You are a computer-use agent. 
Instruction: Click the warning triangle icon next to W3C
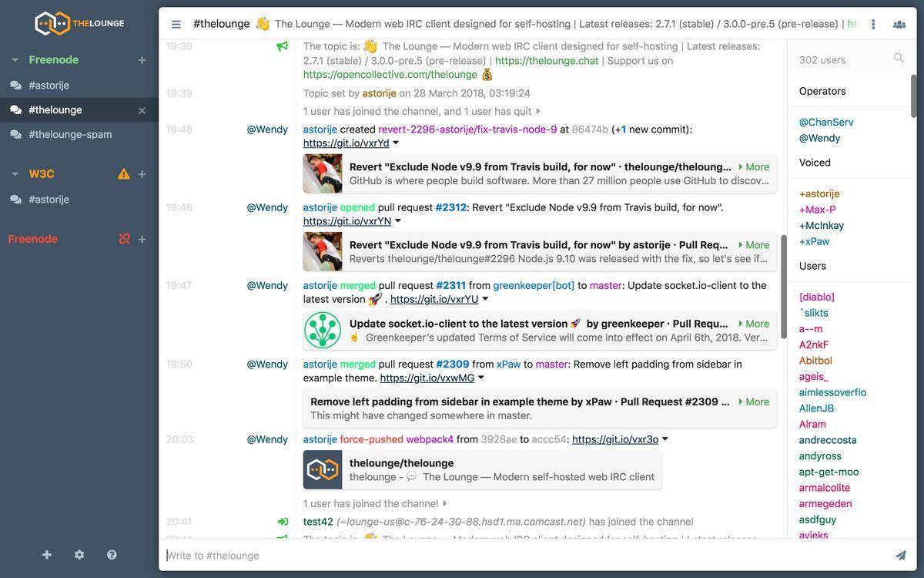tap(124, 174)
